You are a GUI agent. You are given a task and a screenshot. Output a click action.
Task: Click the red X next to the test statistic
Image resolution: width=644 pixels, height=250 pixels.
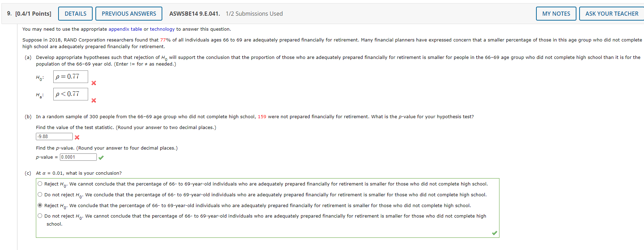[77, 137]
